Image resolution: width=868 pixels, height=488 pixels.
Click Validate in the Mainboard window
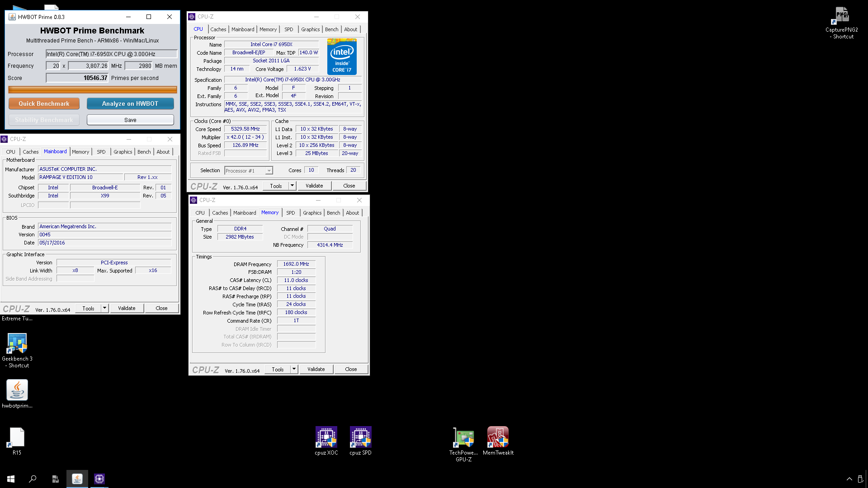pyautogui.click(x=127, y=308)
